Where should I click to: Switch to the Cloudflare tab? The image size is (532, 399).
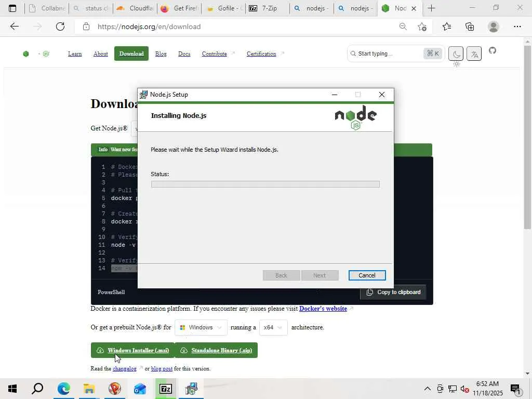tap(135, 8)
